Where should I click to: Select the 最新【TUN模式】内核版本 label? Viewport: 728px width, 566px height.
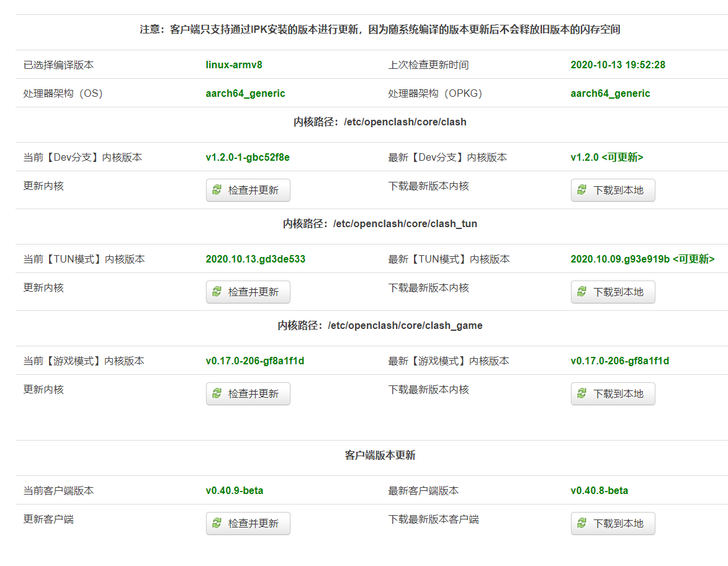pyautogui.click(x=449, y=259)
